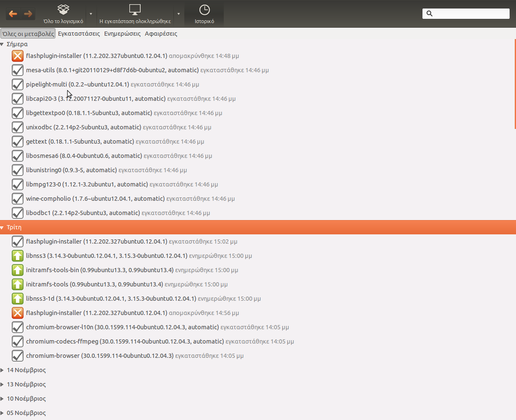Open dropdown arrow beside Η εγκατάσταση ολοκληρώθηκε
The width and height of the screenshot is (516, 420).
tap(178, 14)
